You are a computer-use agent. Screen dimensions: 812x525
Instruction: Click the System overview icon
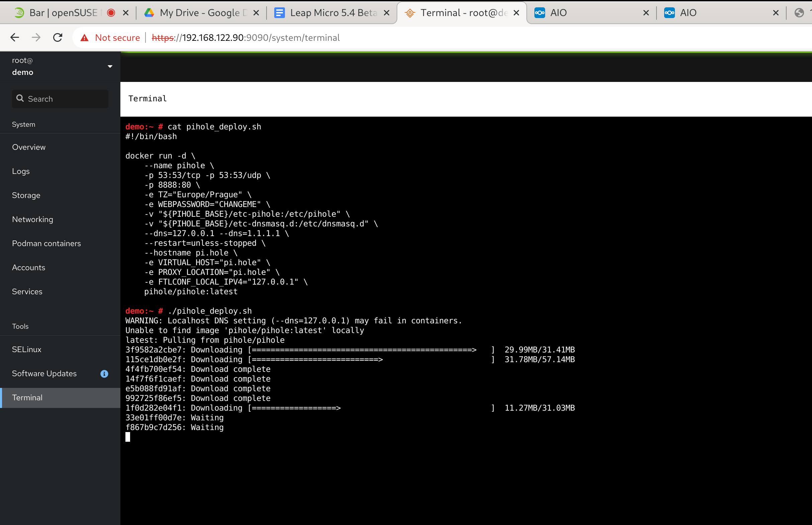point(28,147)
